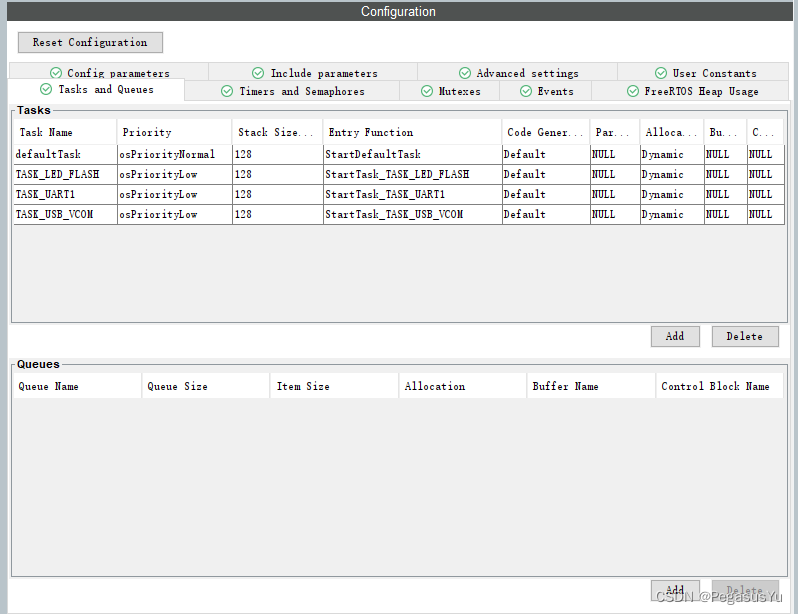Click green check icon beside Mutexes

tap(426, 91)
